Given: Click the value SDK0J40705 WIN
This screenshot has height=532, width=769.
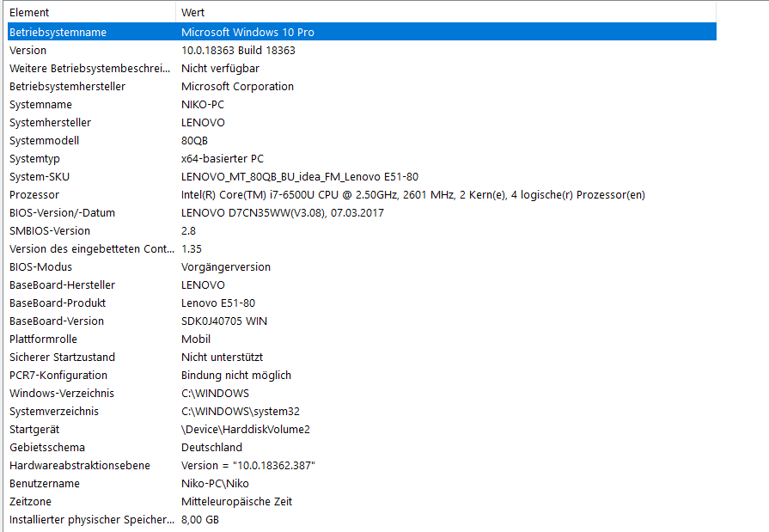Looking at the screenshot, I should point(224,321).
